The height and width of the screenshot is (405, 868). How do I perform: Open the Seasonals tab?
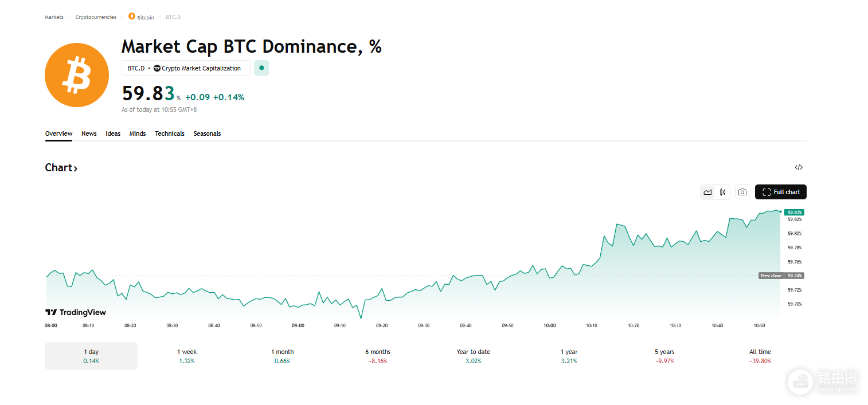tap(207, 133)
